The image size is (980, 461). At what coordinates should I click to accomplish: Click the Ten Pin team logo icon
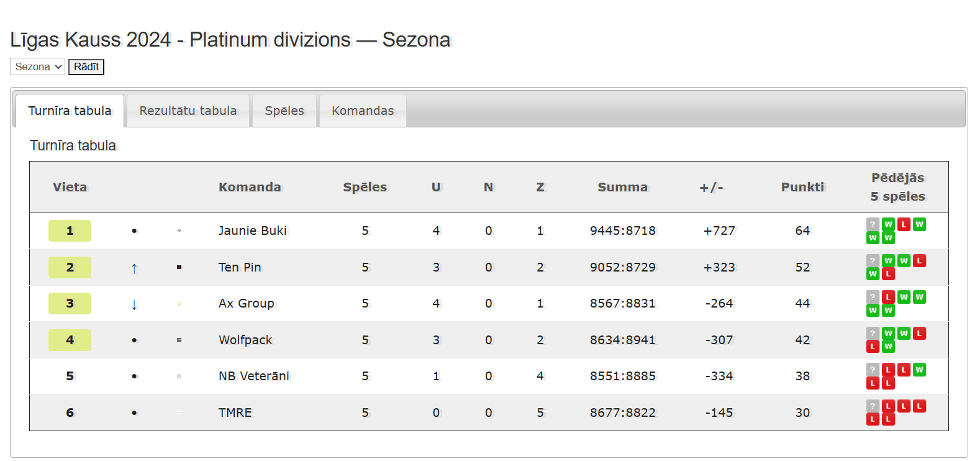(179, 267)
